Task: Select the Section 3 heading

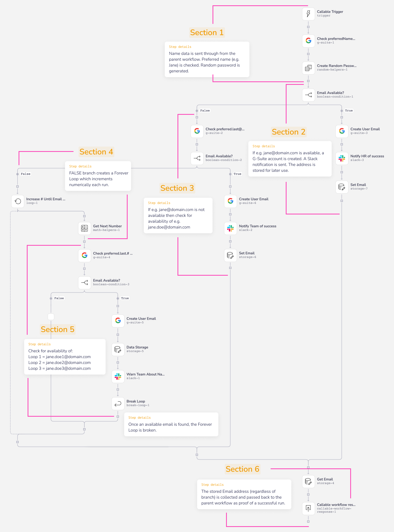Action: (177, 188)
